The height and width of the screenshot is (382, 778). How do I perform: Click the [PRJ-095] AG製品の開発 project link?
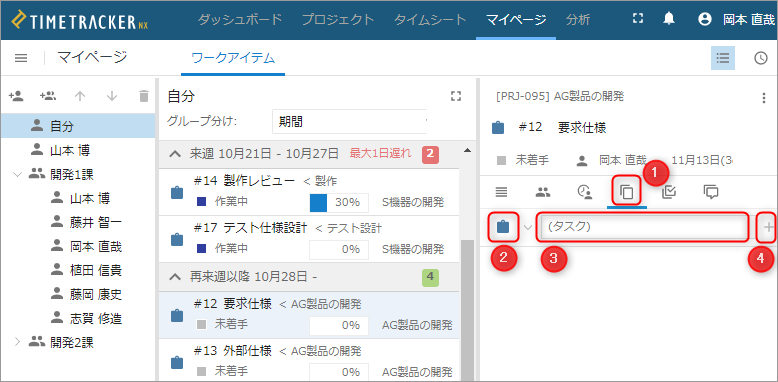point(560,97)
